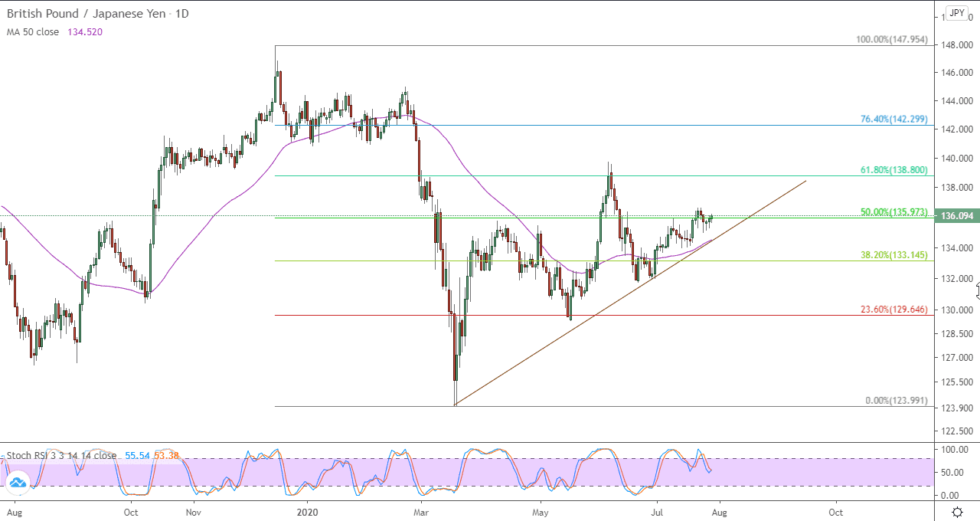
Task: Select the 38.20%(133.145) Fibonacci label
Action: click(894, 255)
